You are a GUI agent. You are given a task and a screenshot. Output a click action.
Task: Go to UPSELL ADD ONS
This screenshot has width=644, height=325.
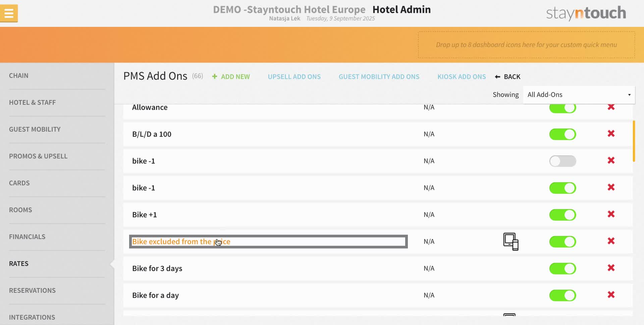[x=294, y=77]
